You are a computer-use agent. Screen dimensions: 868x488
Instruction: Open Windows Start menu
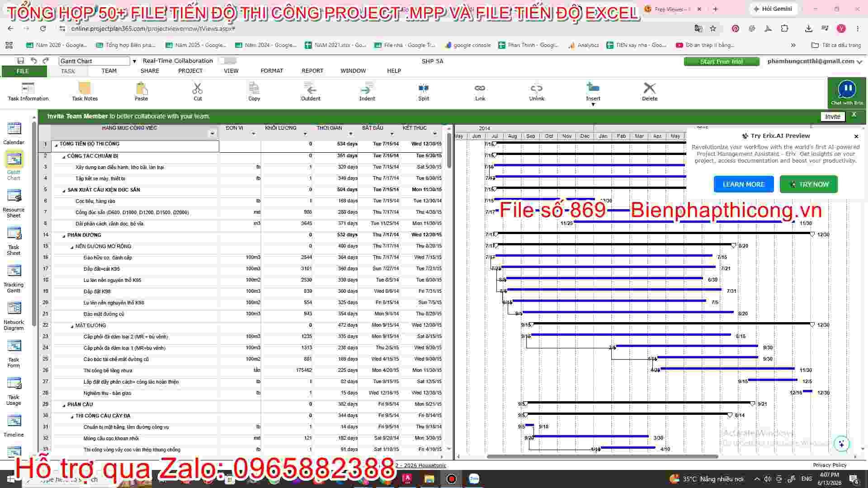(x=10, y=479)
